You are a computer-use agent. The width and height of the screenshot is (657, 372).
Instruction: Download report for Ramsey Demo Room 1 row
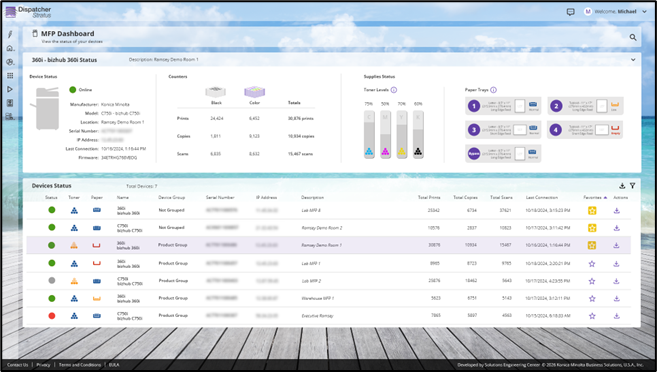coord(616,245)
